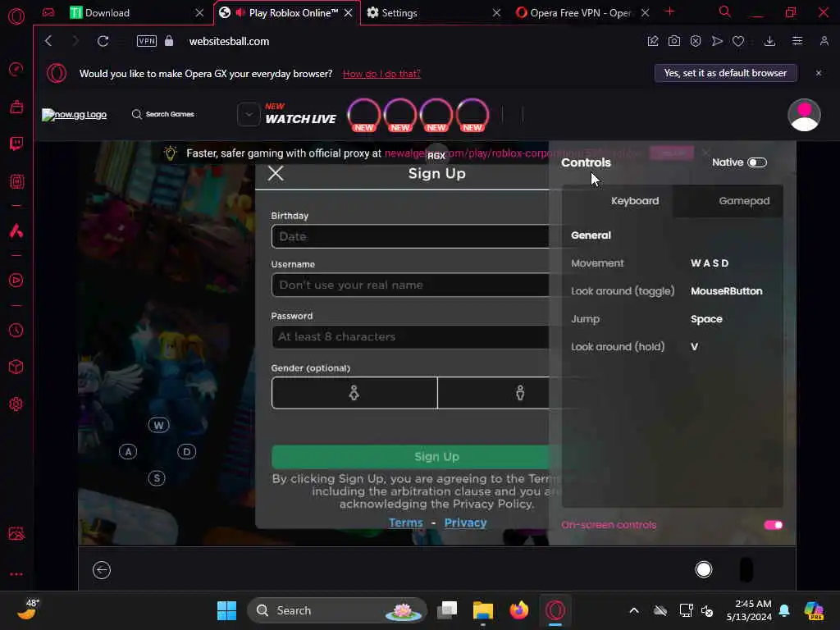Open the Aria AI sidebar icon

click(x=16, y=231)
